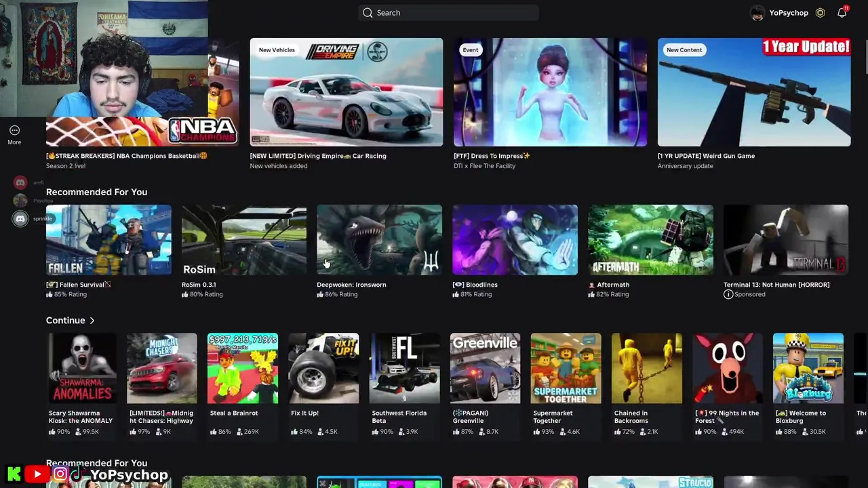868x488 pixels.
Task: Open Steal a Brainrot game icon
Action: click(x=243, y=368)
